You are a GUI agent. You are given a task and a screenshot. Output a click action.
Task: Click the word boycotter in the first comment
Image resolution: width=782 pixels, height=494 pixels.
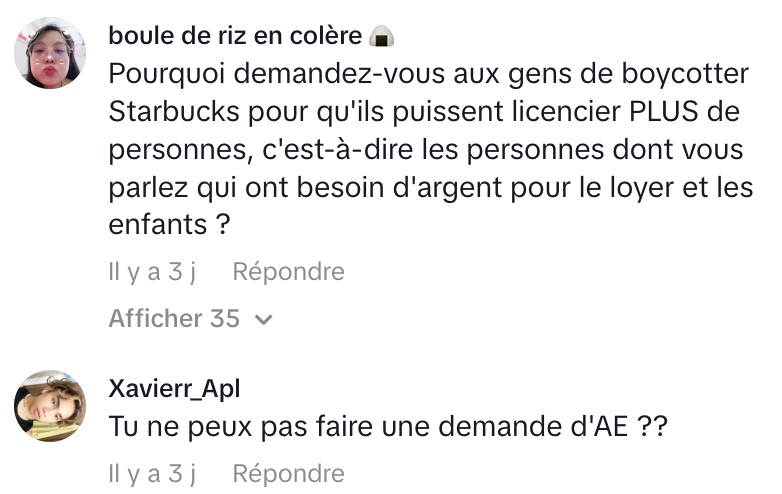pyautogui.click(x=685, y=74)
